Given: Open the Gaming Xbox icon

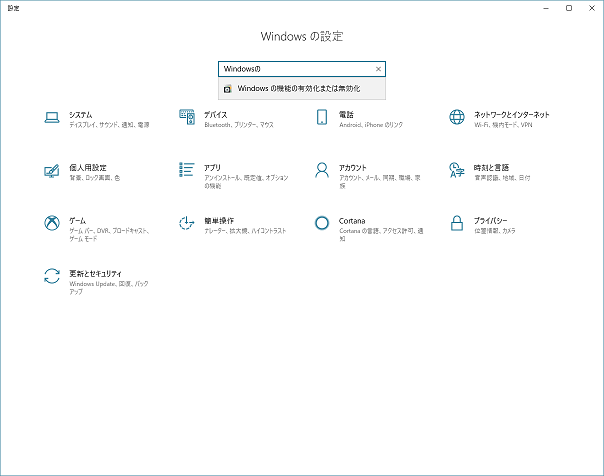Looking at the screenshot, I should (x=52, y=223).
